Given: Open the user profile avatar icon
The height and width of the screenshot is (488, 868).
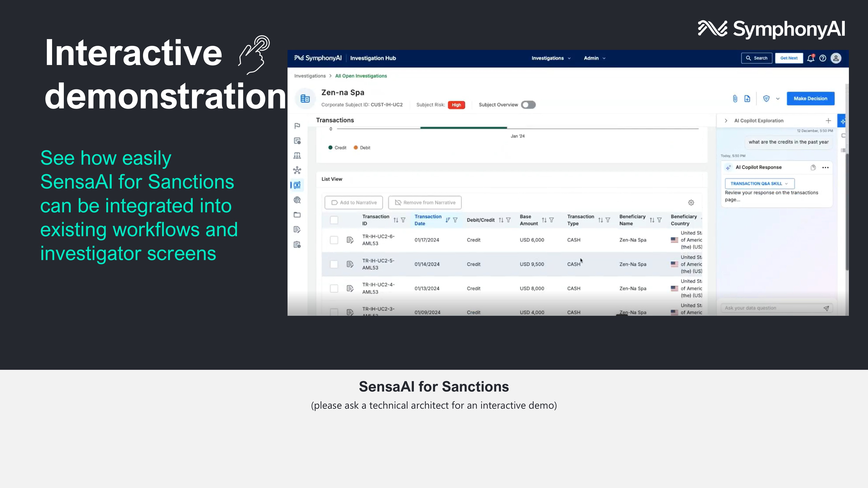Looking at the screenshot, I should (836, 58).
